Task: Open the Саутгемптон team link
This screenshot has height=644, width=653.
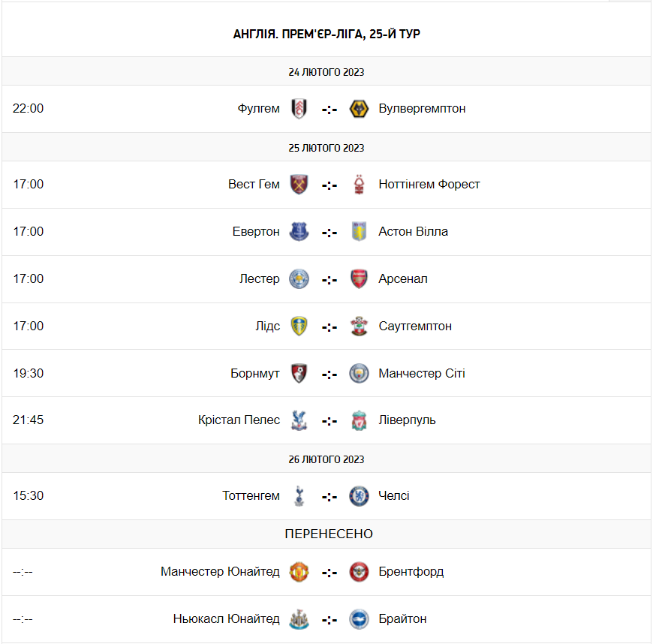Action: click(415, 327)
